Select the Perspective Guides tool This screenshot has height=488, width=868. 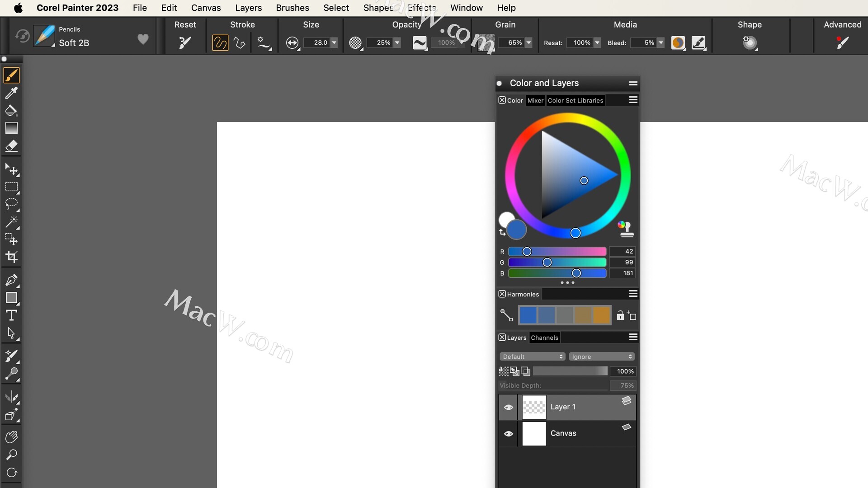[11, 415]
